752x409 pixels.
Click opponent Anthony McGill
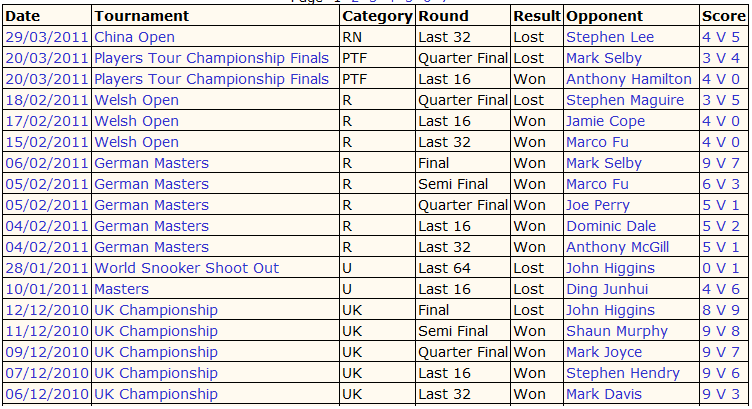(x=617, y=247)
